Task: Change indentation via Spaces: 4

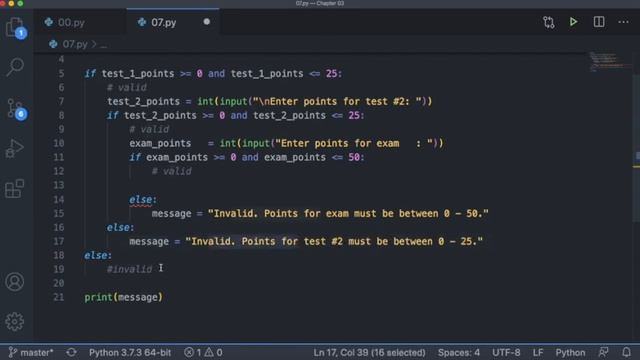Action: 458,352
